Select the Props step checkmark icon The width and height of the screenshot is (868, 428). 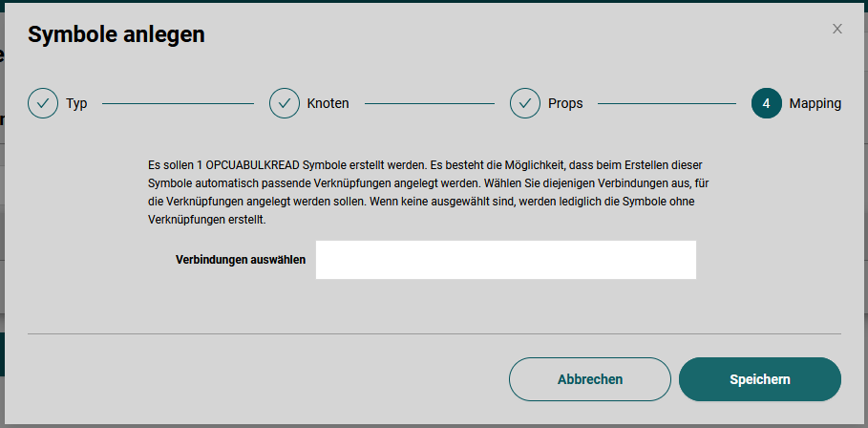(525, 103)
